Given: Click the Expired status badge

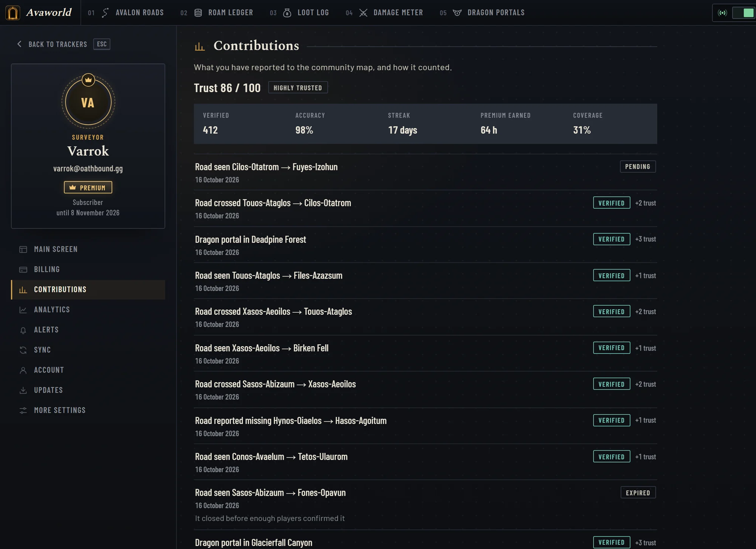Looking at the screenshot, I should coord(638,493).
